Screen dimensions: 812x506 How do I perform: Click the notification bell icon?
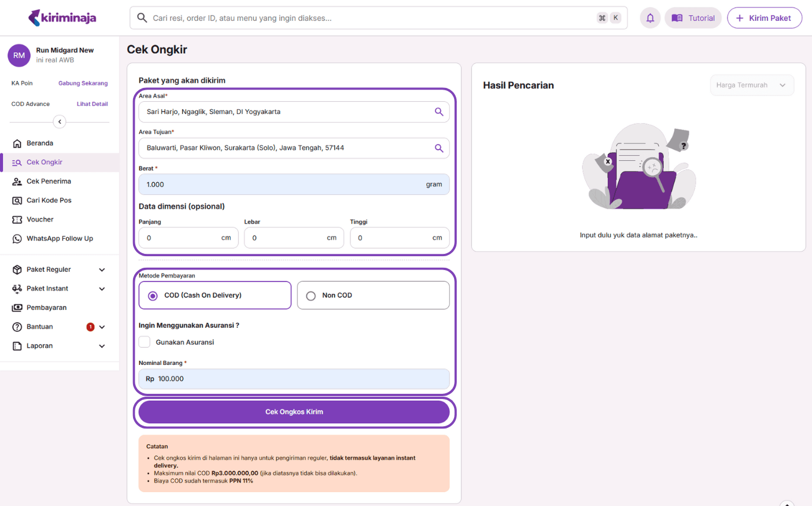coord(650,18)
